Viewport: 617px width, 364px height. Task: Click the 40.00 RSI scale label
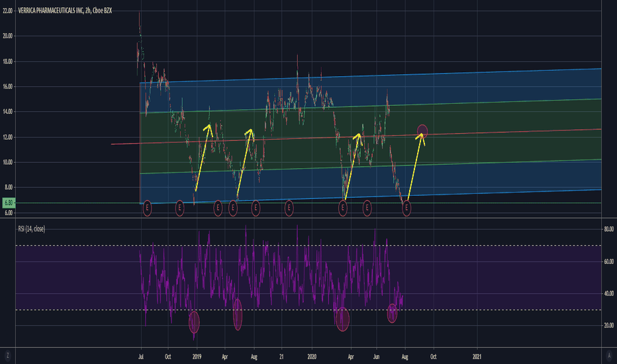[609, 293]
